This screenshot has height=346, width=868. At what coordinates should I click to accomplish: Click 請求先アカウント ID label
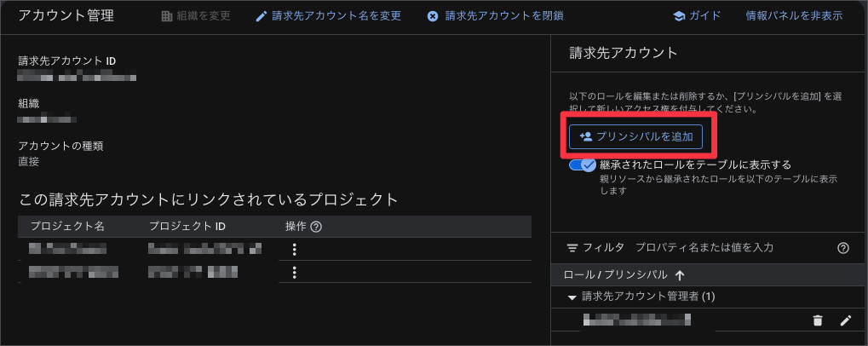(67, 61)
